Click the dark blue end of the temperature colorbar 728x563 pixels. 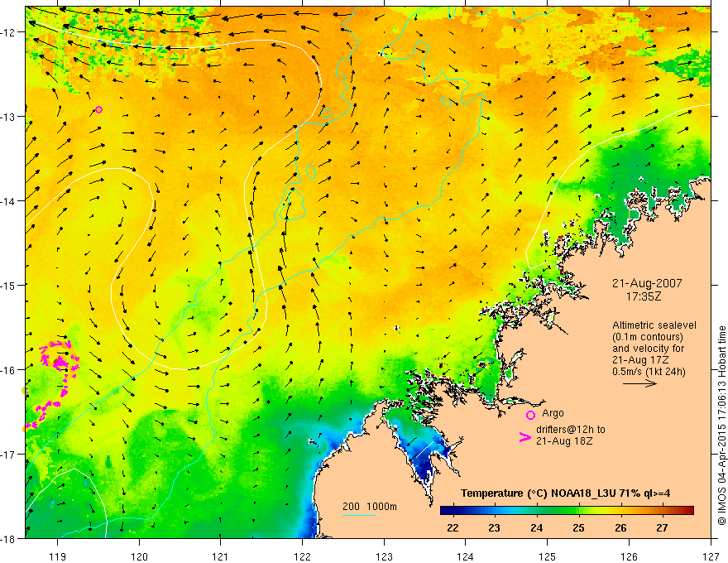[x=448, y=511]
